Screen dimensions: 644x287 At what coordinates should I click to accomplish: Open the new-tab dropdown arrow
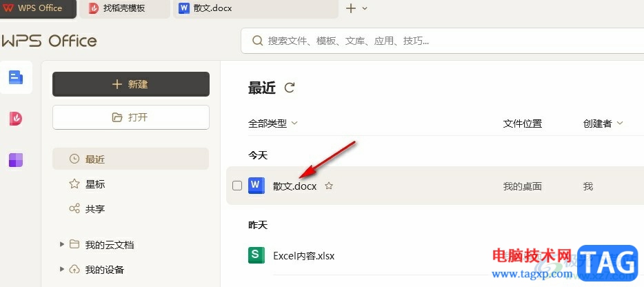point(365,8)
